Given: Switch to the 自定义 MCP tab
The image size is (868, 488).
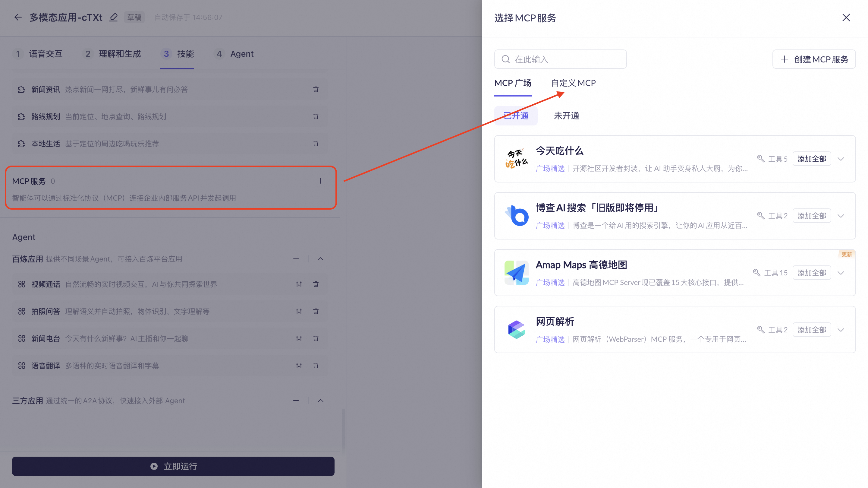Looking at the screenshot, I should click(573, 83).
